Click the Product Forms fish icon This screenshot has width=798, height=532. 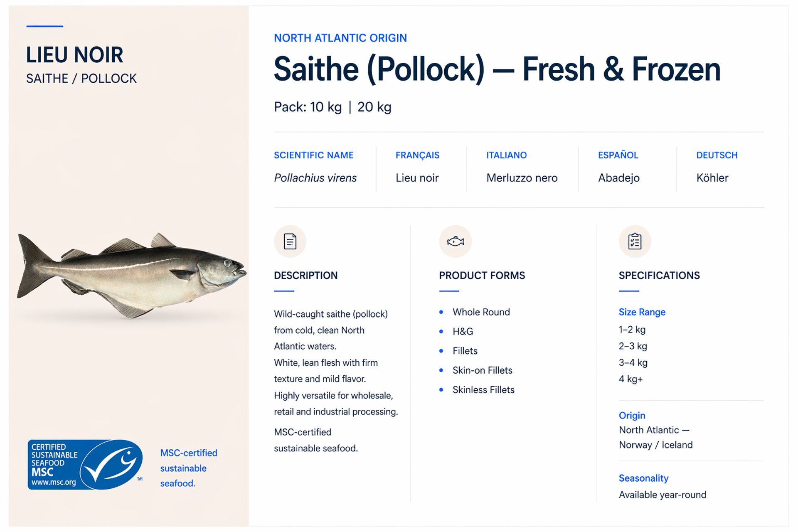click(x=455, y=241)
